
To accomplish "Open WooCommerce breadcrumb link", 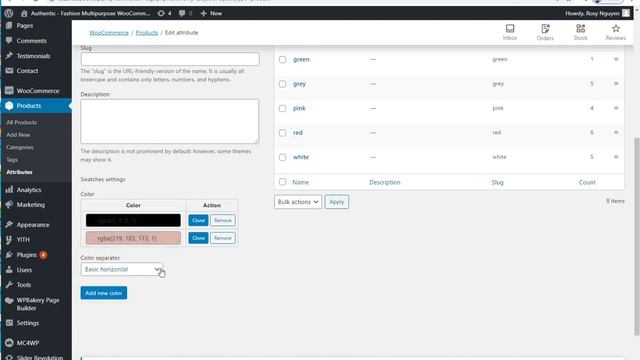I will point(109,33).
